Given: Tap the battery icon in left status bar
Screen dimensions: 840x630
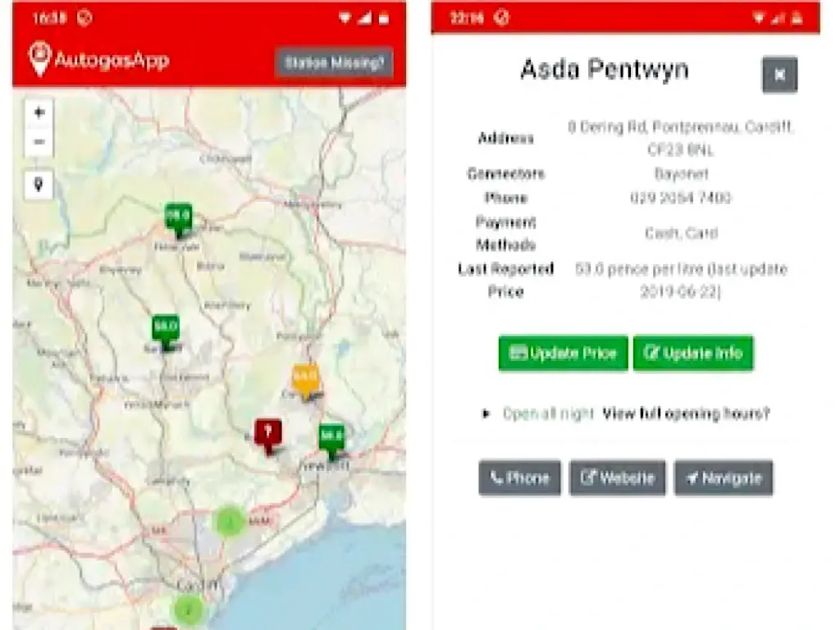Looking at the screenshot, I should point(384,18).
